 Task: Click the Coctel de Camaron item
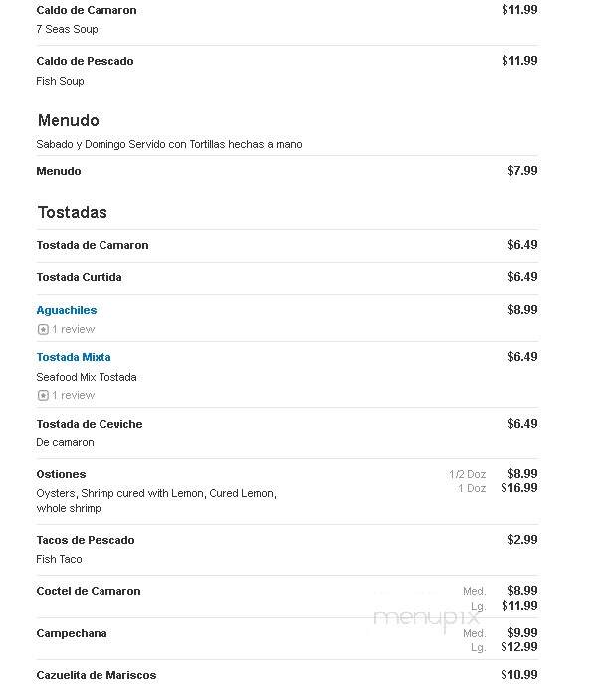(89, 591)
